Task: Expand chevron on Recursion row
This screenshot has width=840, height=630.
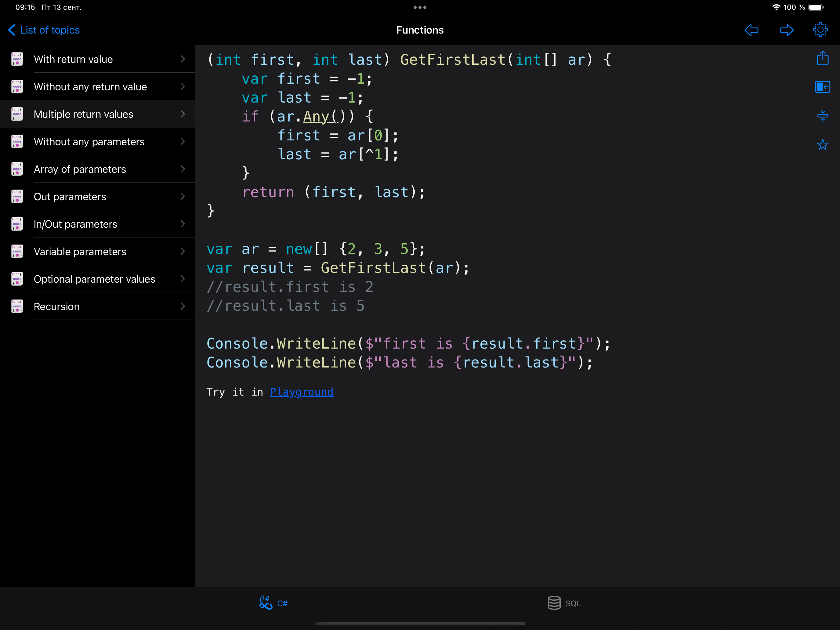Action: [x=183, y=306]
